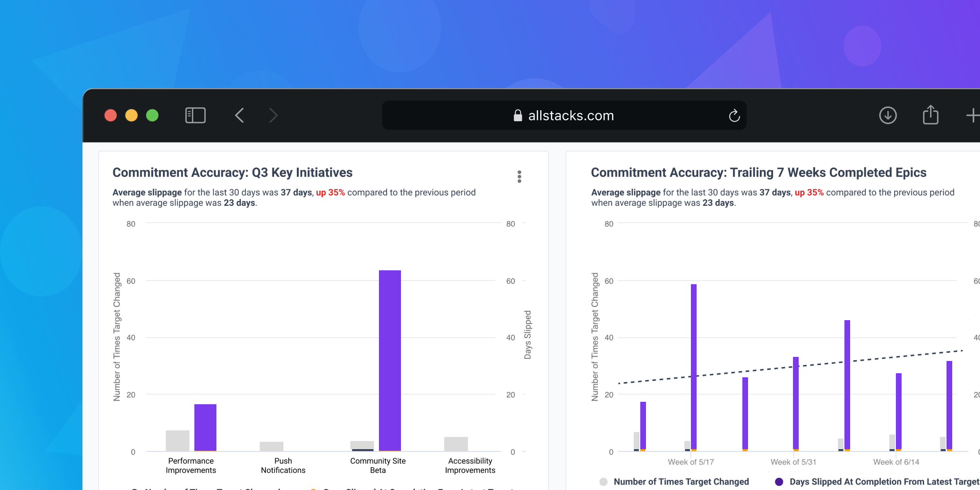The height and width of the screenshot is (490, 980).
Task: Share the current page
Action: 931,115
